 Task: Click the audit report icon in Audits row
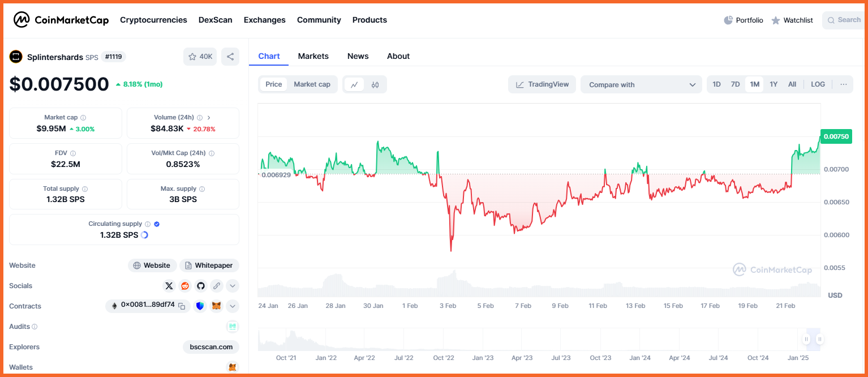[x=233, y=327]
